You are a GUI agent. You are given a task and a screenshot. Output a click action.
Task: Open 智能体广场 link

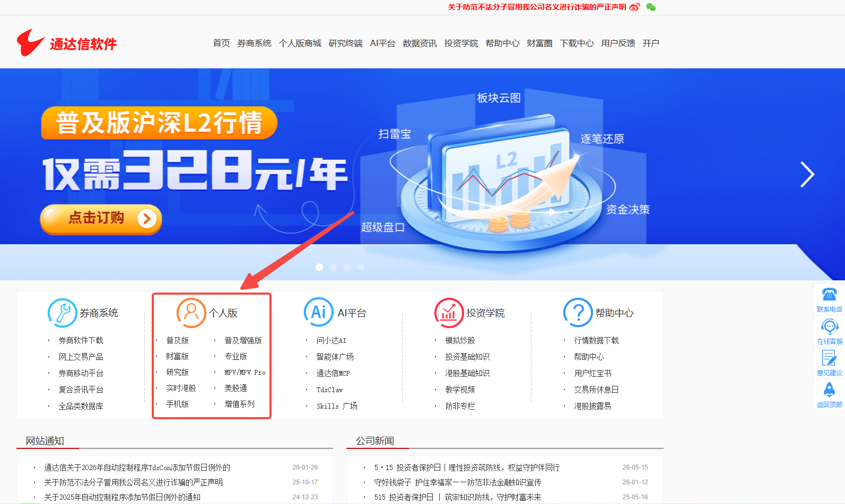pos(335,357)
